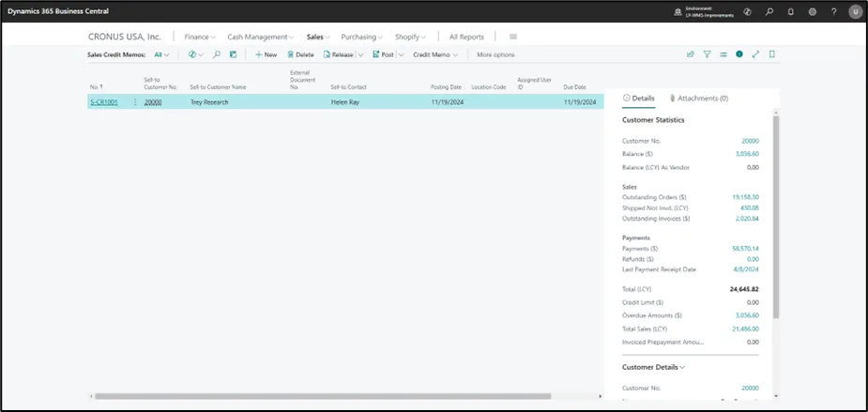
Task: Expand the page with the arrows icon
Action: (x=755, y=54)
